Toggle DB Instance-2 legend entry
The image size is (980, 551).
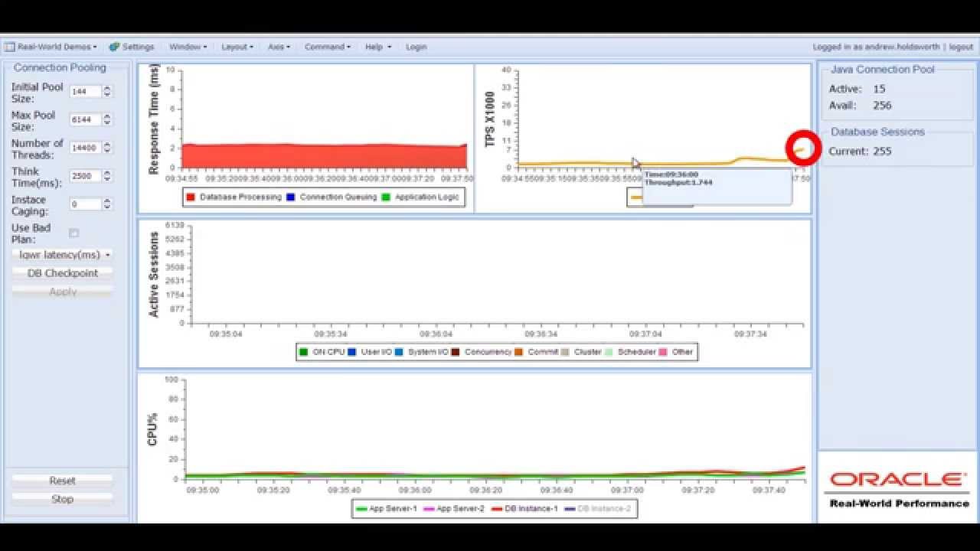598,509
